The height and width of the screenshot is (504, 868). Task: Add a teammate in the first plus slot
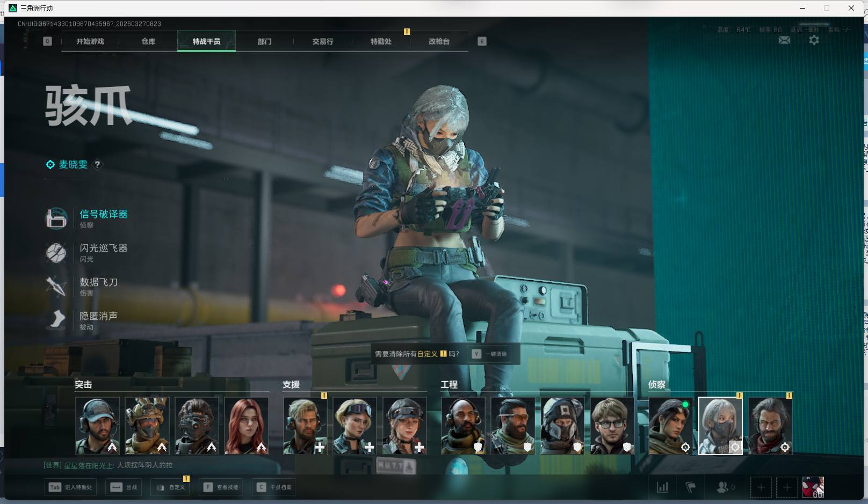tap(761, 487)
